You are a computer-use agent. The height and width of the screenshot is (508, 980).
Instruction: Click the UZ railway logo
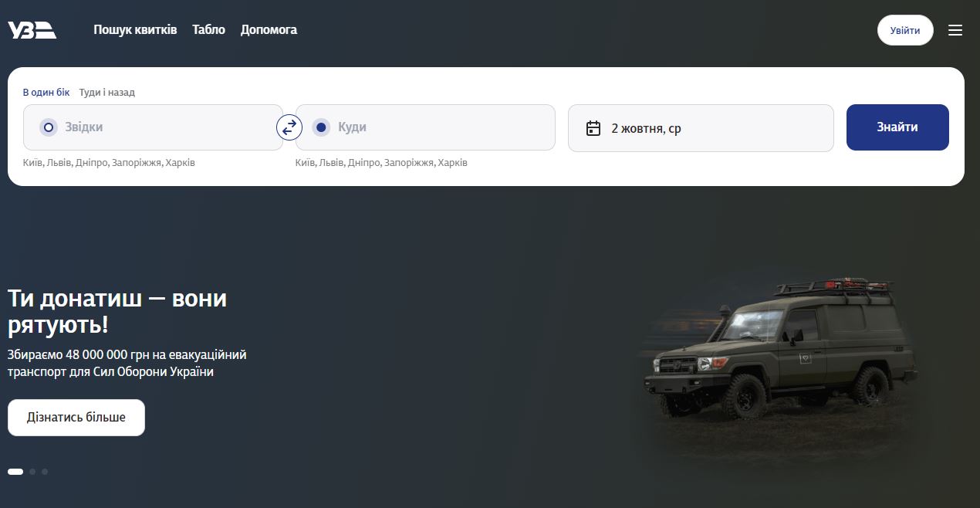32,30
